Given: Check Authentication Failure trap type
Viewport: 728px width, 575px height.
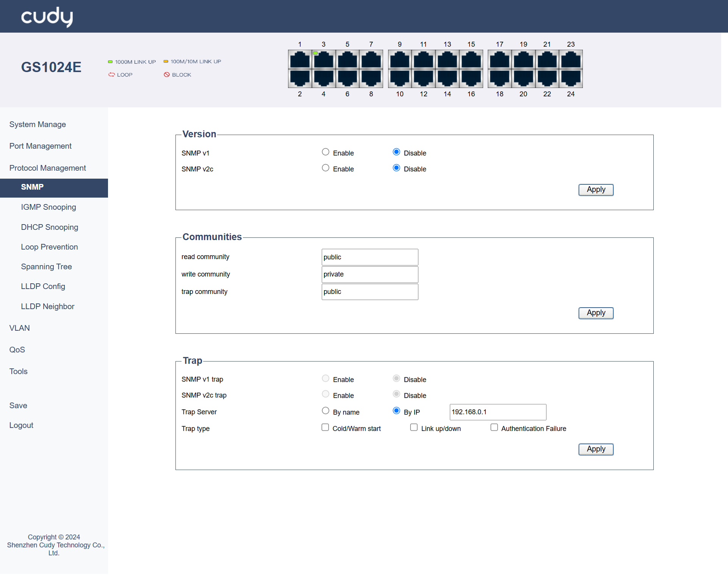Looking at the screenshot, I should (494, 427).
